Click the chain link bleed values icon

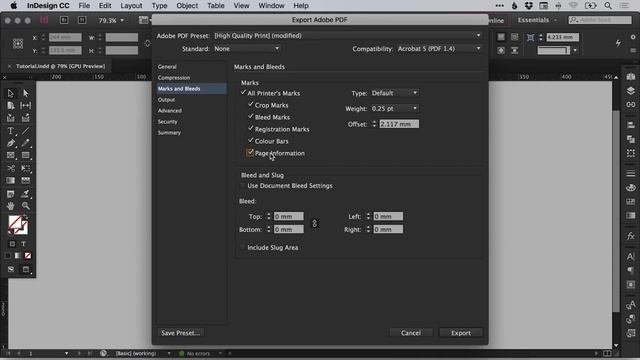[314, 223]
